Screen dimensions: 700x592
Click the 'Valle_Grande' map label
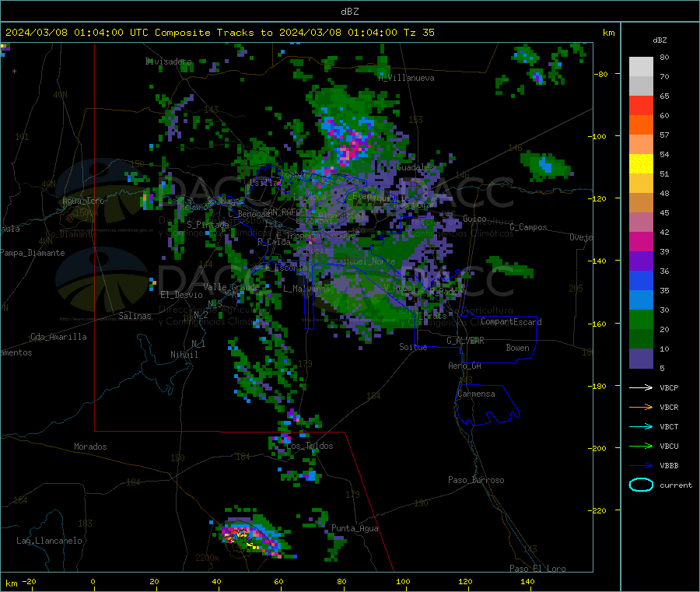[x=231, y=287]
